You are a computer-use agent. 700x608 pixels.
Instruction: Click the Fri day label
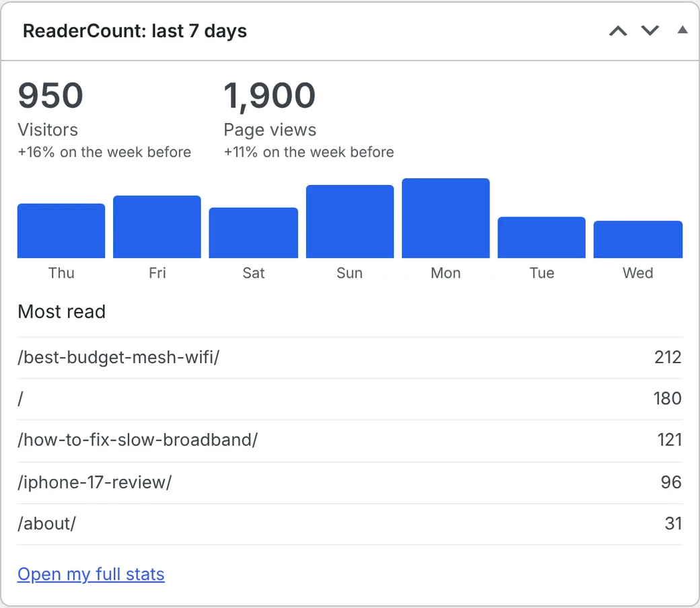tap(157, 273)
